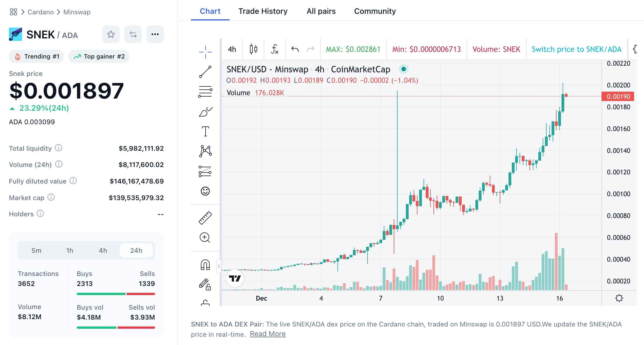The width and height of the screenshot is (644, 345).
Task: Open Minswap in breadcrumb
Action: [x=77, y=12]
